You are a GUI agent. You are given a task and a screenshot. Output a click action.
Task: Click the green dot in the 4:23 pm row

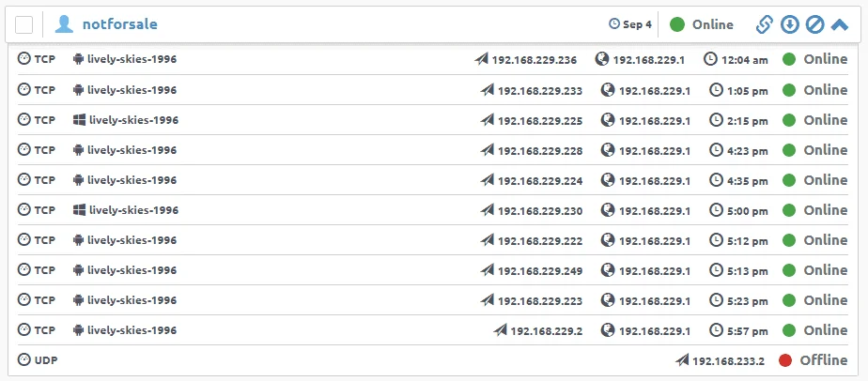789,150
